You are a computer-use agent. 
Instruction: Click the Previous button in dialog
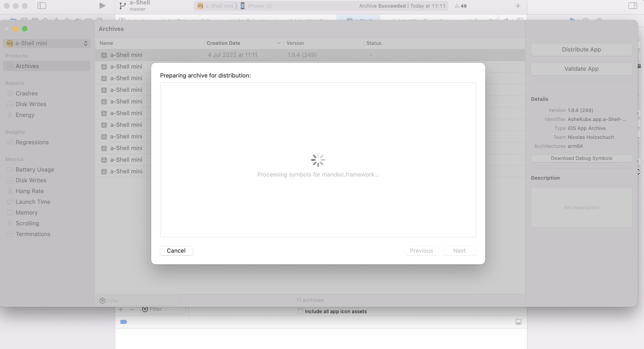[x=421, y=251]
